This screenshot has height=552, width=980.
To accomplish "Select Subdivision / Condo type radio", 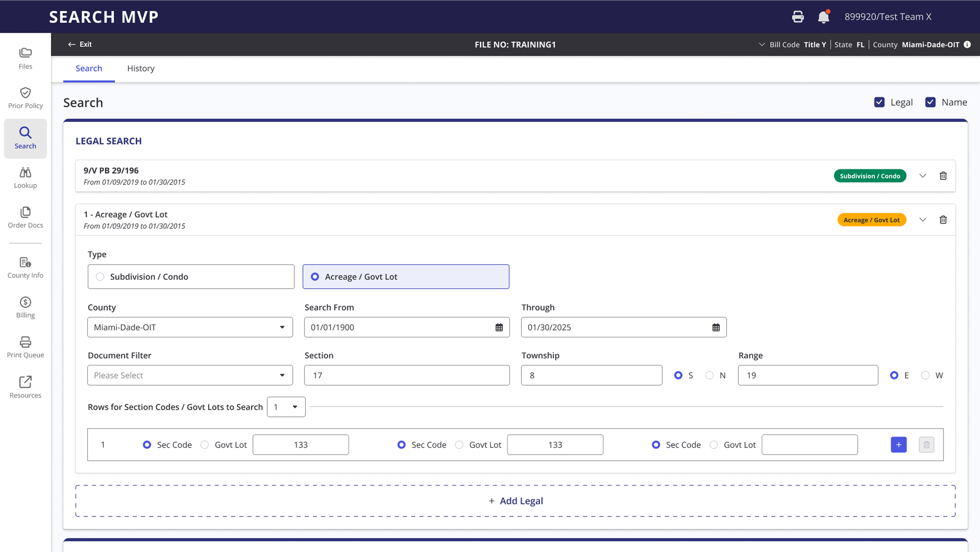I will [100, 277].
